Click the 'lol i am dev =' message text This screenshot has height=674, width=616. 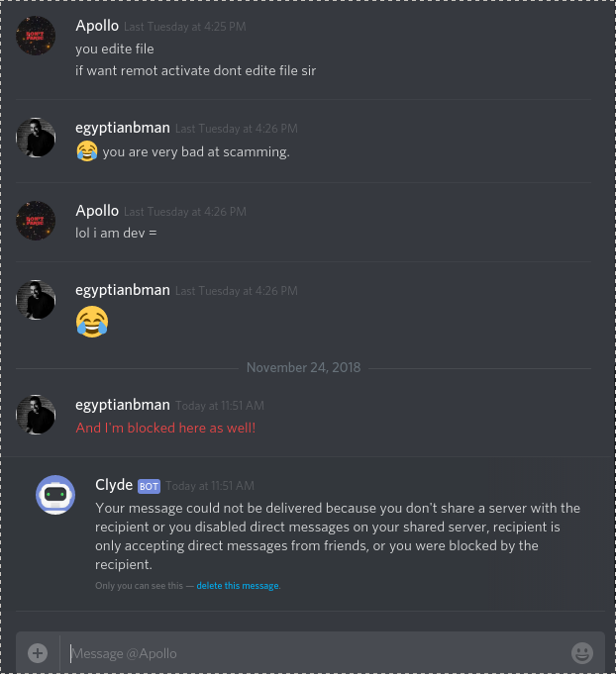pos(116,233)
